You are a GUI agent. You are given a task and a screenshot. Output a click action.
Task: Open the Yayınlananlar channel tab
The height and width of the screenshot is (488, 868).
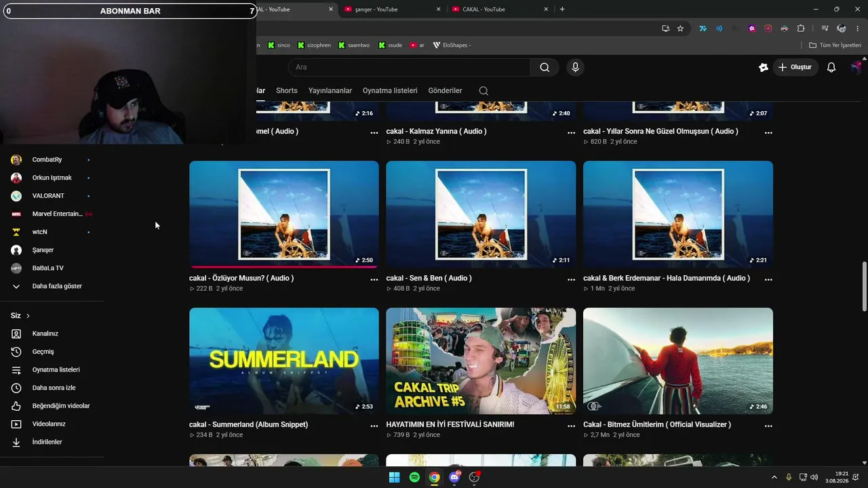(330, 91)
